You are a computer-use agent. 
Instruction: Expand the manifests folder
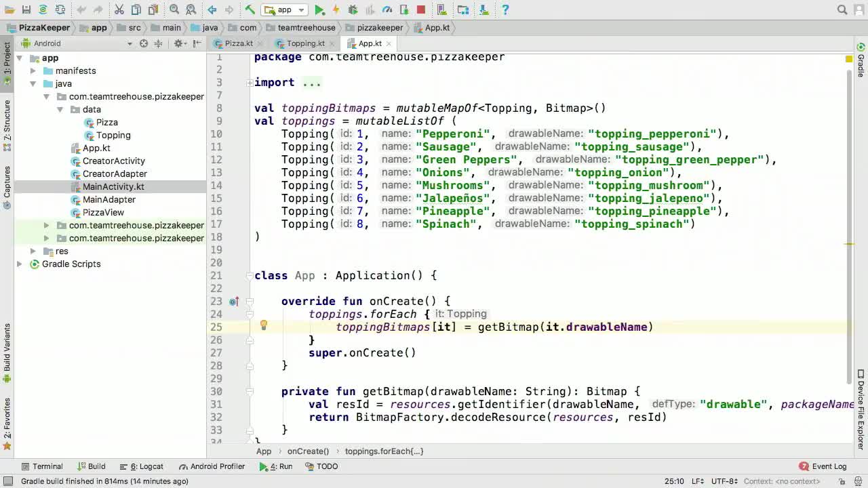(x=33, y=71)
